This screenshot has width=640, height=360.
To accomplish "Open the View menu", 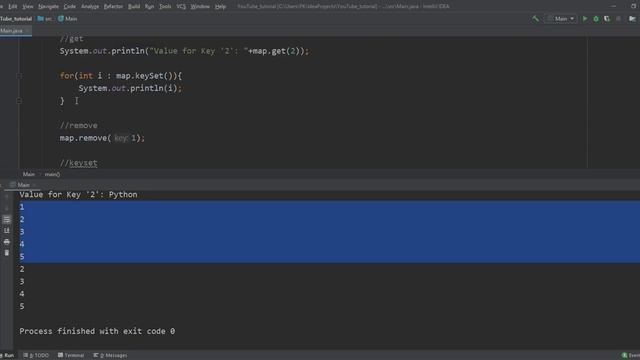I will coord(28,7).
